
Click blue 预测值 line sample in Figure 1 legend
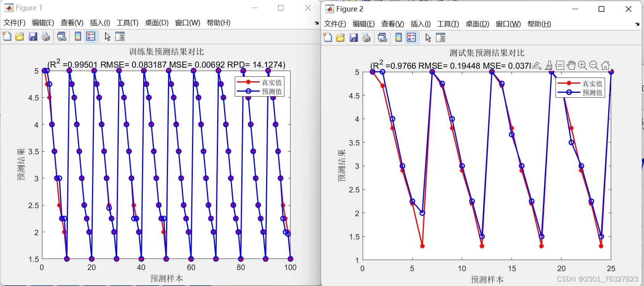pos(248,91)
